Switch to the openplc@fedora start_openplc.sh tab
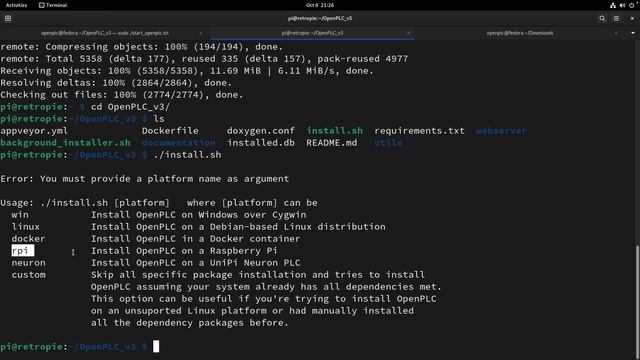This screenshot has width=640, height=360. click(104, 33)
